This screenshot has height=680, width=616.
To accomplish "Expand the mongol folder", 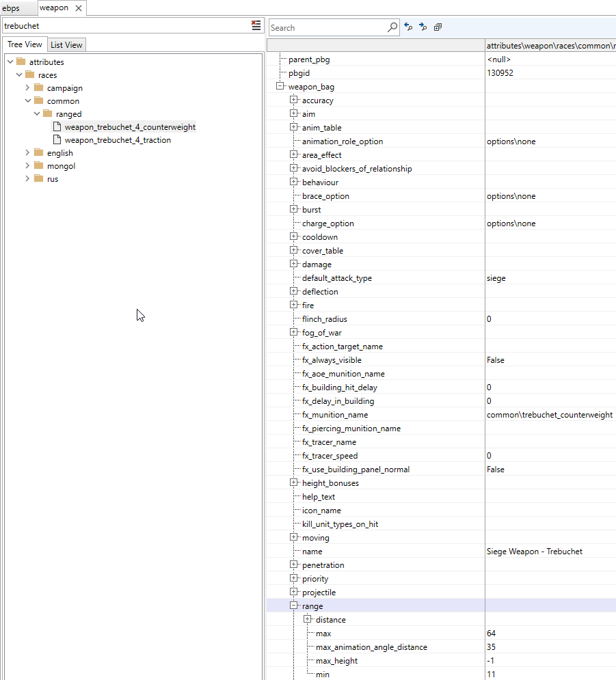I will pos(28,165).
